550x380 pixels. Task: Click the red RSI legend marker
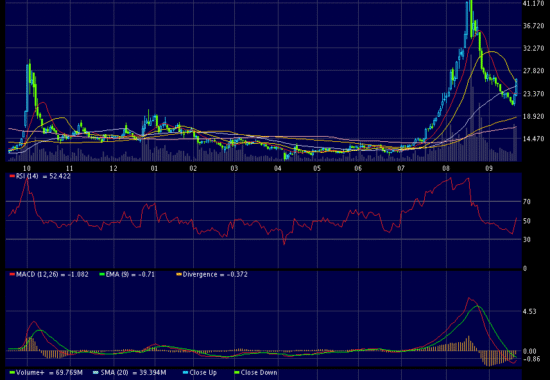tap(12, 176)
